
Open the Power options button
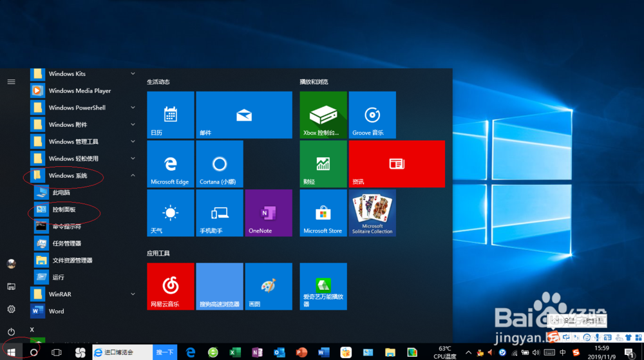11,331
